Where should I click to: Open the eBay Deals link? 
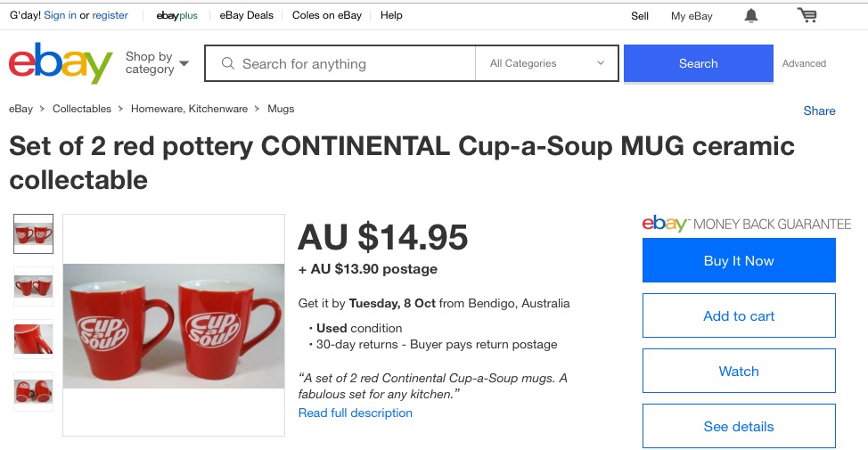[247, 15]
